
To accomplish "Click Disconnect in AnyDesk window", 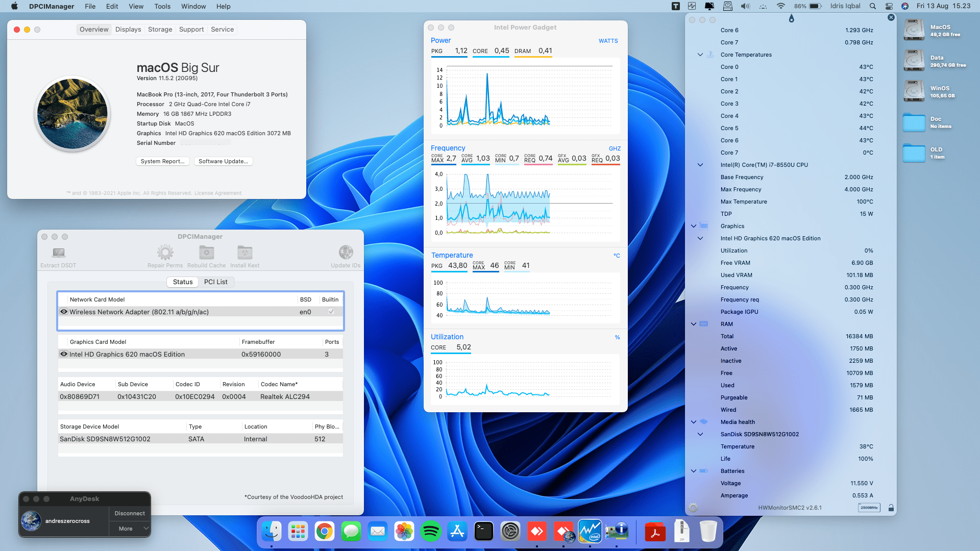I will (x=130, y=513).
